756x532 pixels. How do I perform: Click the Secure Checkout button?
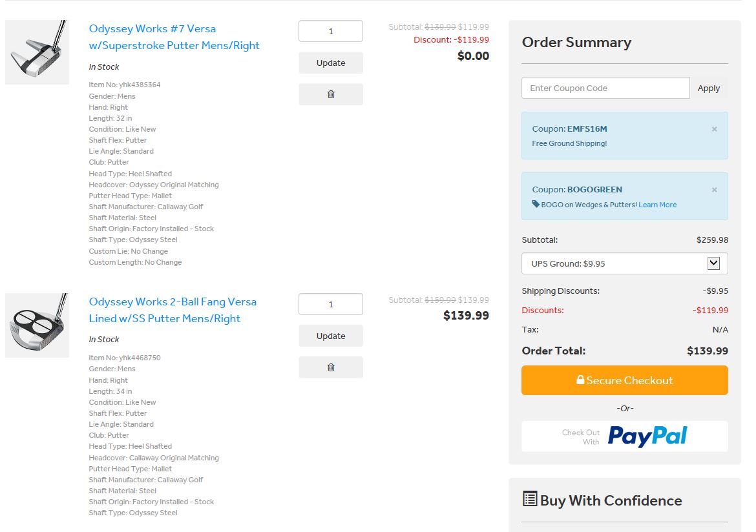tap(624, 380)
